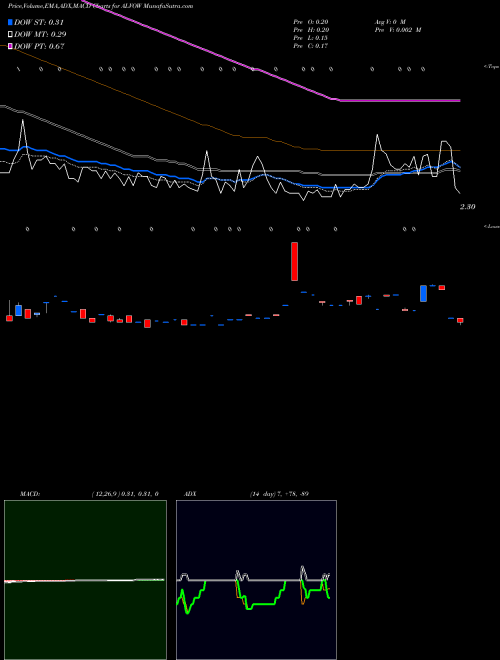The width and height of the screenshot is (500, 660).
Task: Click the 'Pre C: 0.17' value
Action: [311, 46]
